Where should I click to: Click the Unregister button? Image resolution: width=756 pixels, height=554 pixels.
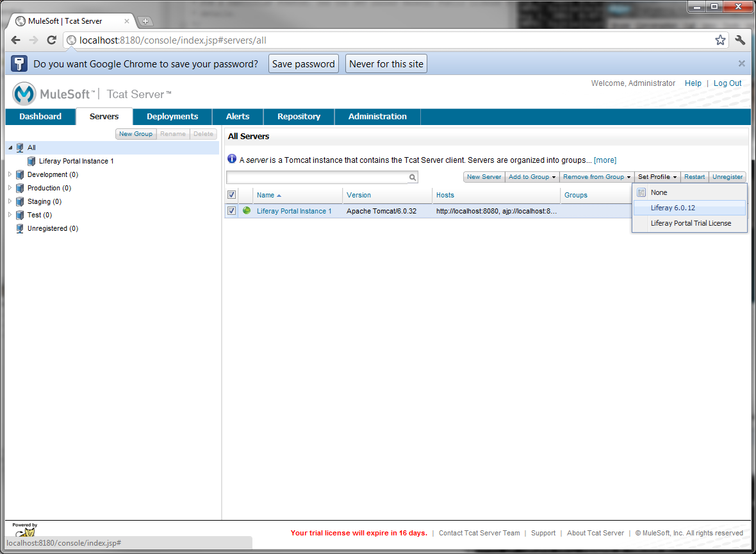728,177
